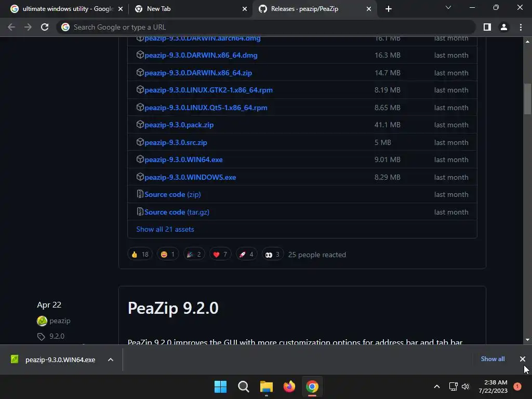
Task: Open the peazip author profile link
Action: tap(60, 321)
